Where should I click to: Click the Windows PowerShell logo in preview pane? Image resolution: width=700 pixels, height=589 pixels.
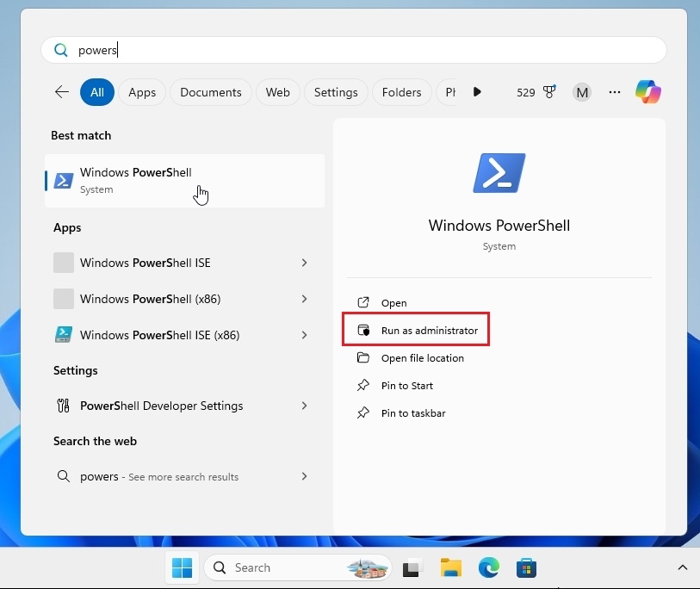499,172
